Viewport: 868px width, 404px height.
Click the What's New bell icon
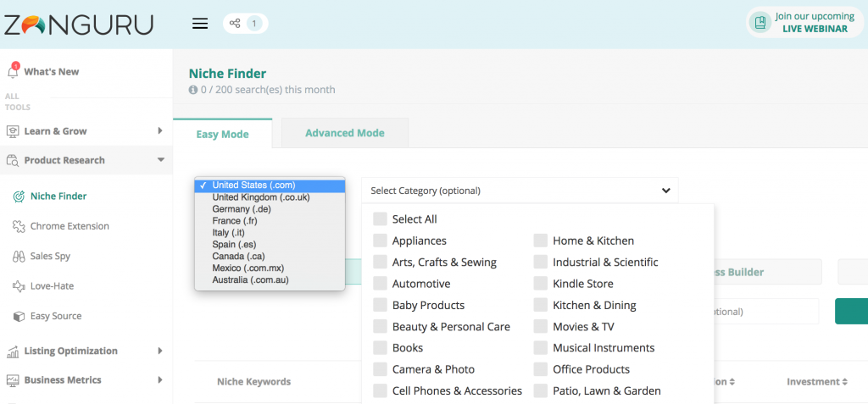coord(12,71)
